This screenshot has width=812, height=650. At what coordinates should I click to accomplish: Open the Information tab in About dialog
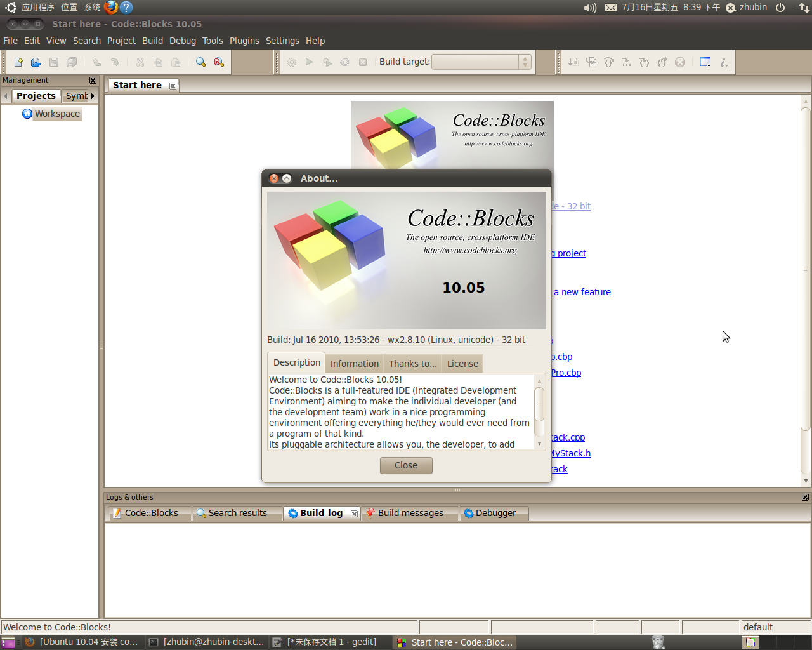[354, 364]
